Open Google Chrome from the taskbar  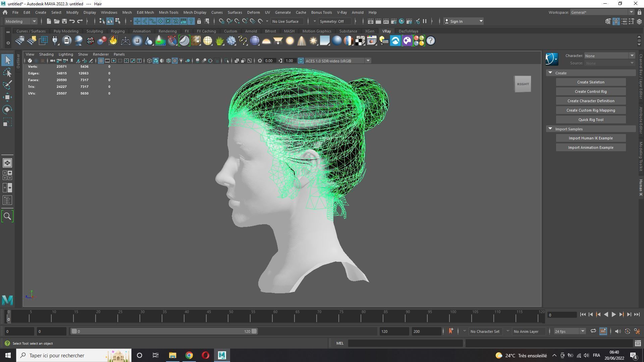point(189,355)
